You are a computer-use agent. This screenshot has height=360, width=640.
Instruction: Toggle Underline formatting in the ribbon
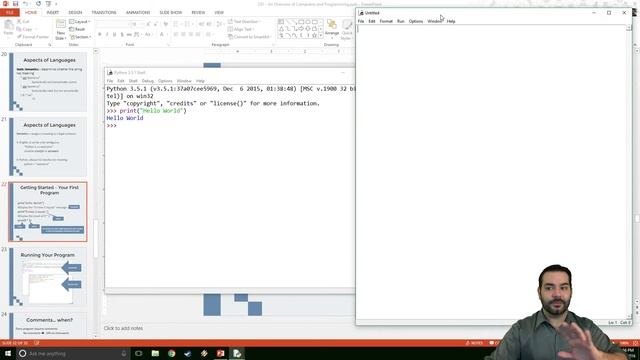coord(114,35)
